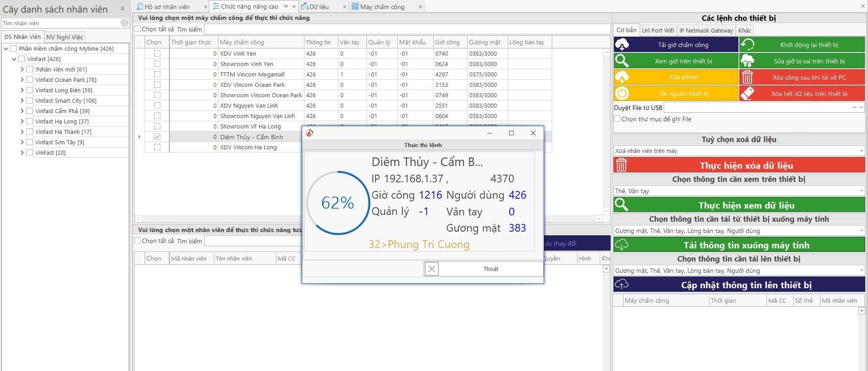This screenshot has height=371, width=868.
Task: Open the Thẻ, Vân tay dropdown
Action: click(861, 191)
